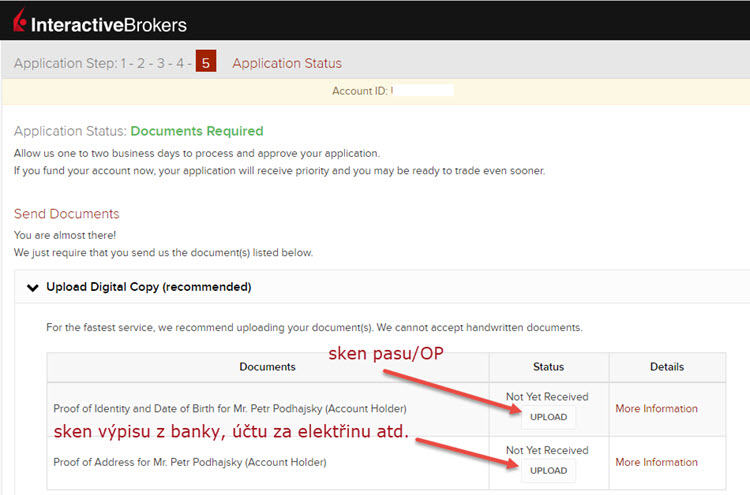Open More Information for Proof of Identity
Screen dimensions: 750x495
pyautogui.click(x=656, y=408)
